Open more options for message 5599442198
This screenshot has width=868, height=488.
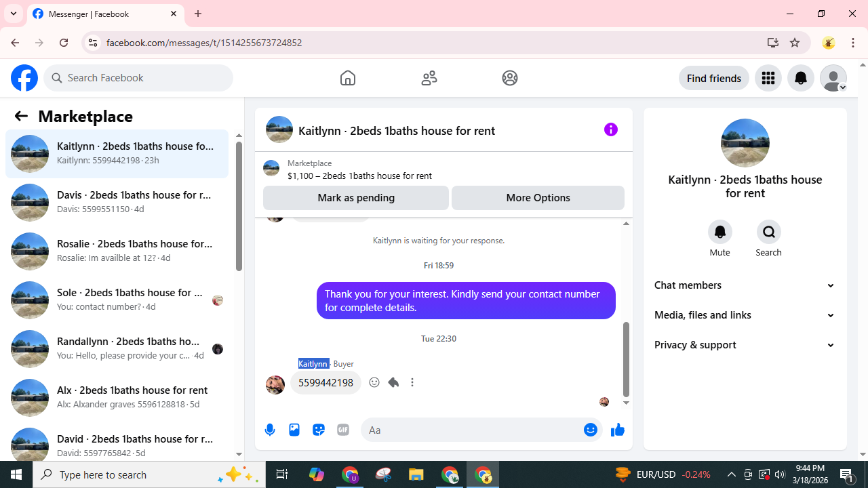click(x=412, y=382)
